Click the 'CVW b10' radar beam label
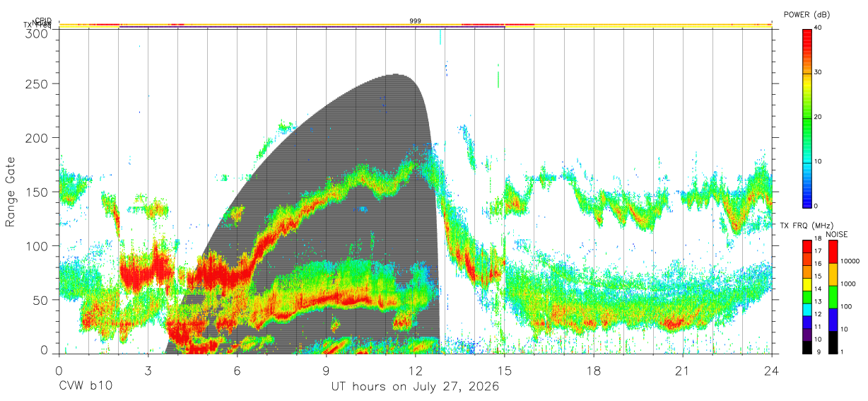 click(x=86, y=387)
